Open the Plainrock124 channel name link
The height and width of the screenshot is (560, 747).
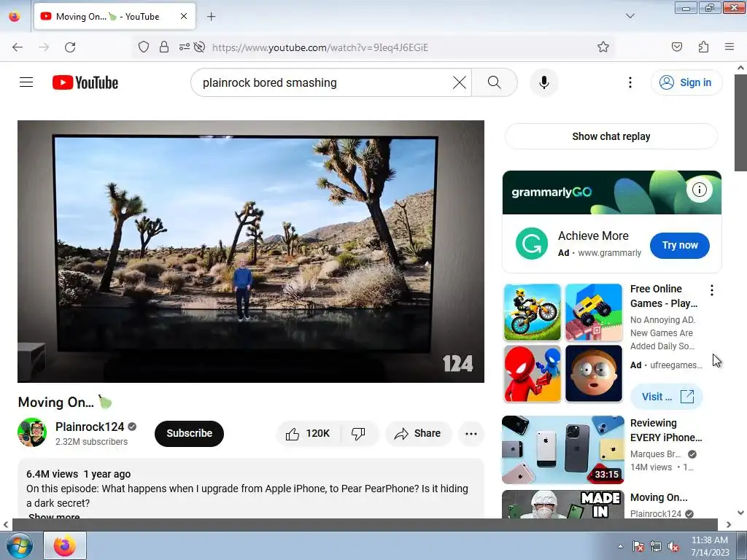(x=90, y=427)
